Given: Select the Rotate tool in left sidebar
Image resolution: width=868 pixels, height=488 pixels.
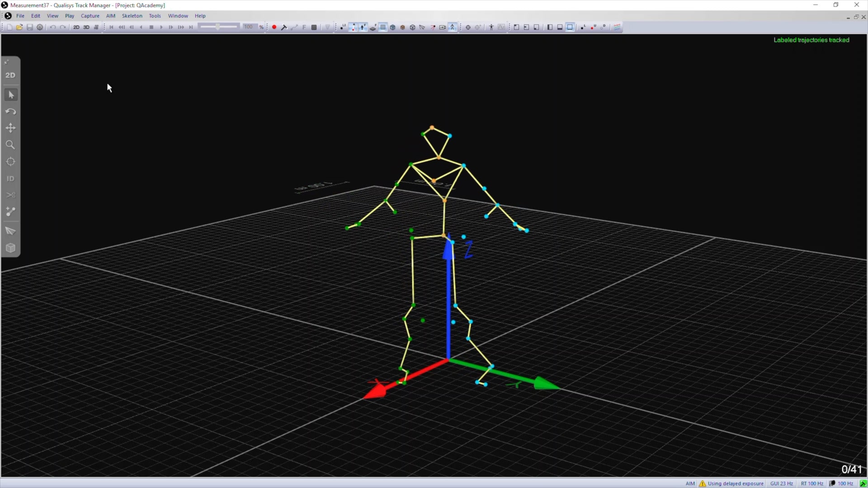Looking at the screenshot, I should tap(10, 112).
